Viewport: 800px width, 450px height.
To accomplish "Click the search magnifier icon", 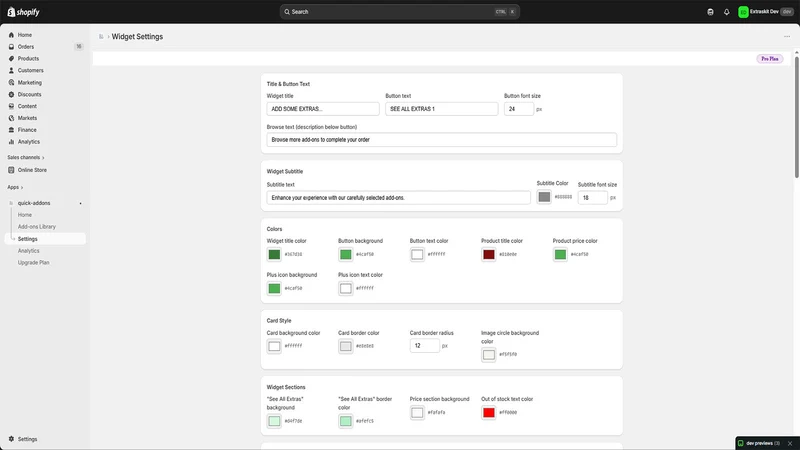I will coord(287,12).
